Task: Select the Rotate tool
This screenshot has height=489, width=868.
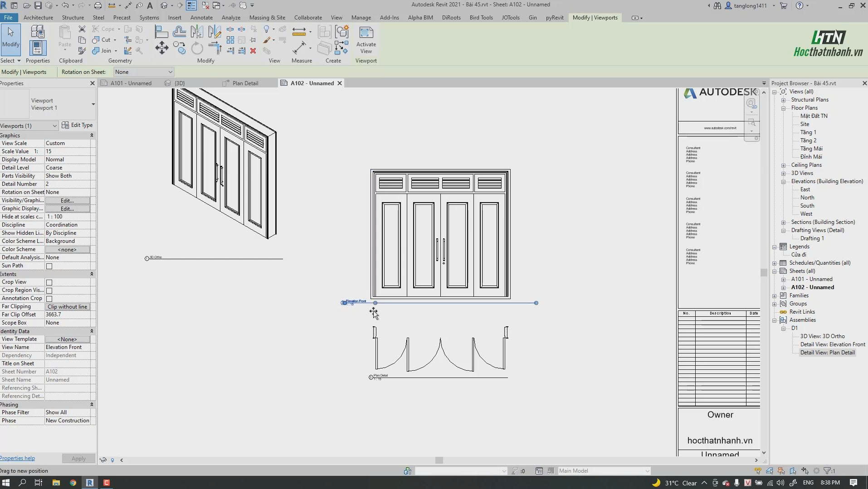Action: (197, 48)
